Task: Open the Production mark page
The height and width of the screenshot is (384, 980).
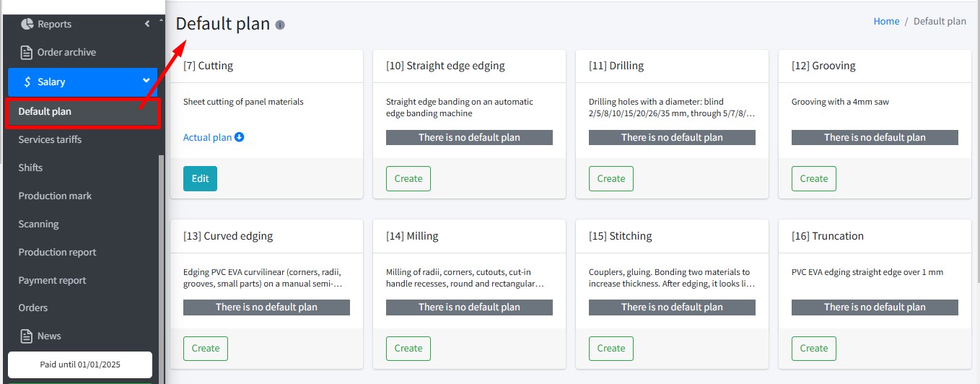Action: coord(55,196)
